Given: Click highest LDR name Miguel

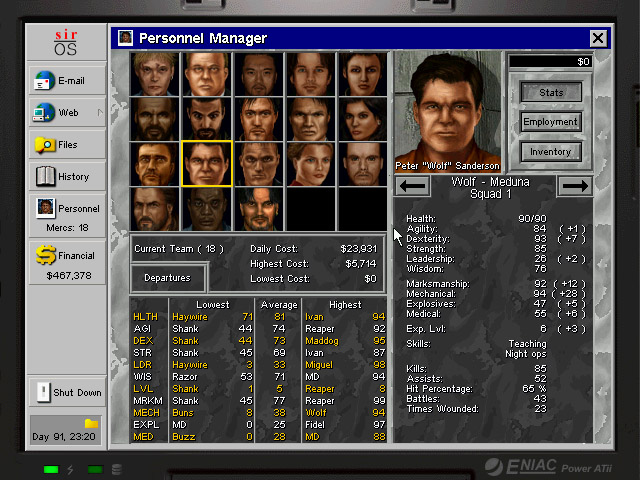Looking at the screenshot, I should click(319, 365).
